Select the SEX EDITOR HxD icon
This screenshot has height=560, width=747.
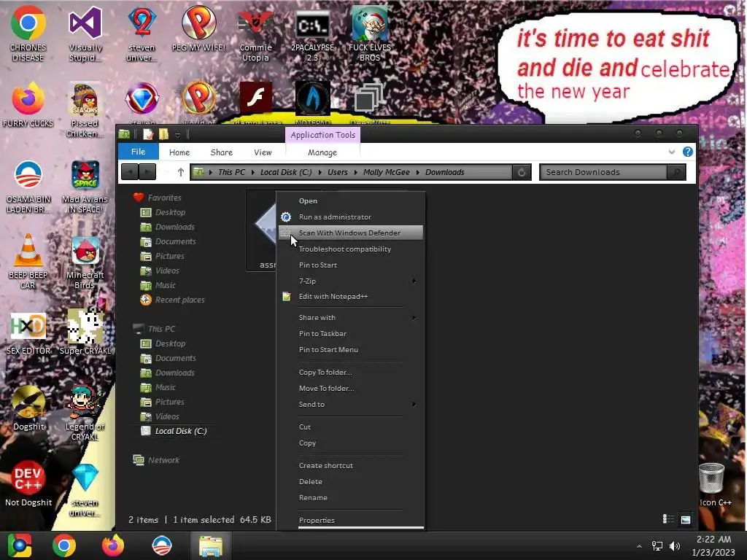pyautogui.click(x=28, y=332)
